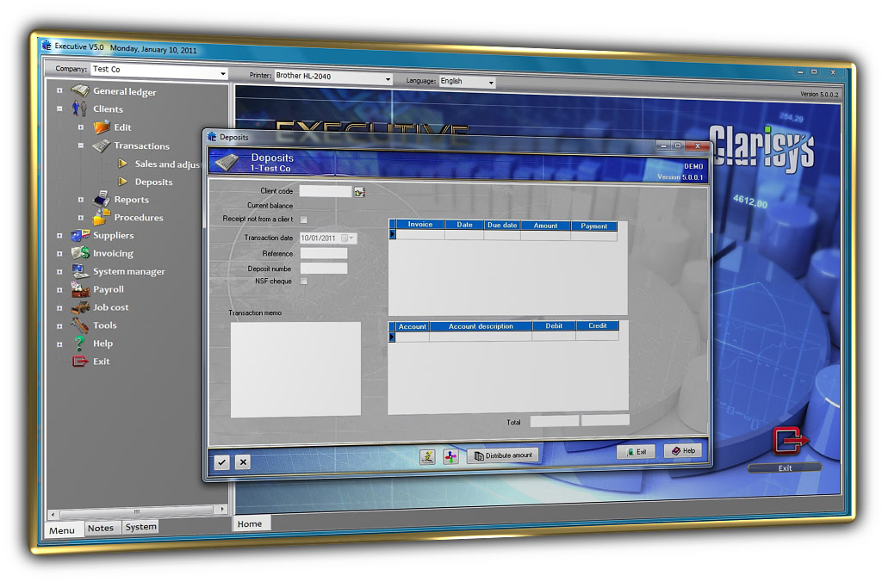This screenshot has width=882, height=588.
Task: Click the yellow arrow beside Sales and adjustments
Action: pyautogui.click(x=122, y=164)
